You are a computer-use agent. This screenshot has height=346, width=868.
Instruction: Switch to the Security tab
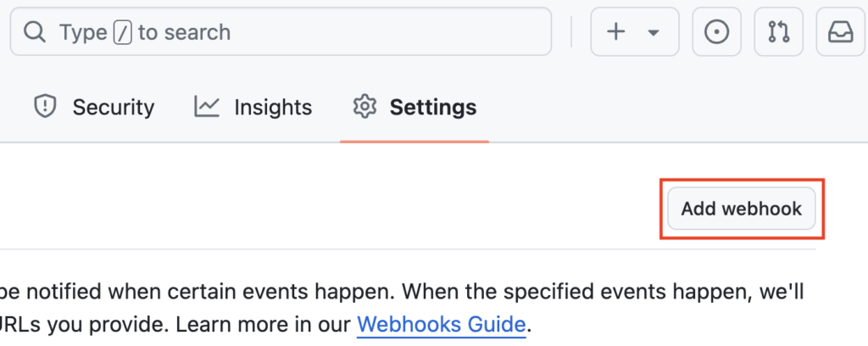[94, 107]
